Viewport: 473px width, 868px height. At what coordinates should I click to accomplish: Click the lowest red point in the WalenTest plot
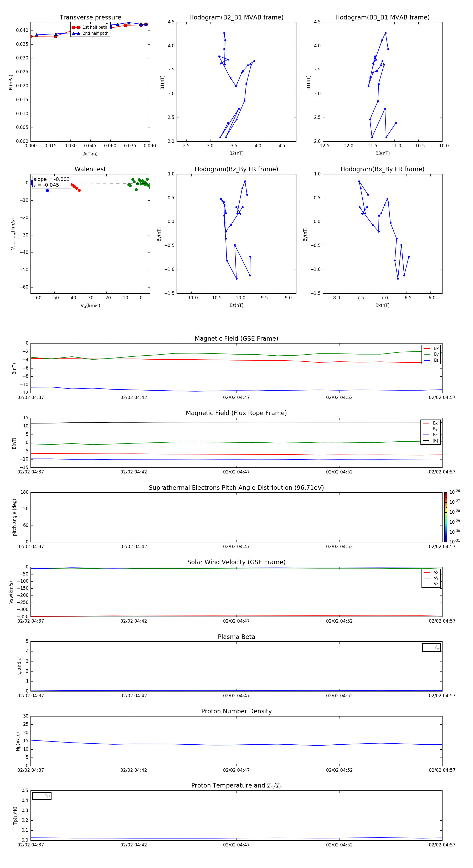coord(79,190)
